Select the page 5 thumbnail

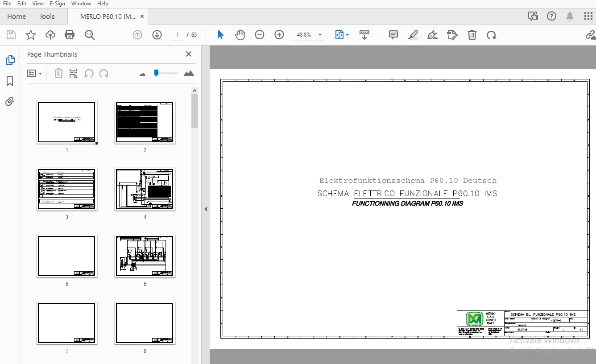click(67, 256)
